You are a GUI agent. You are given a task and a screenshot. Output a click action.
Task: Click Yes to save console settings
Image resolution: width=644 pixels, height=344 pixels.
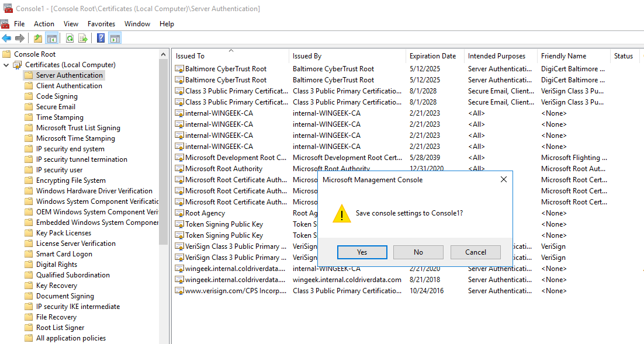tap(362, 252)
